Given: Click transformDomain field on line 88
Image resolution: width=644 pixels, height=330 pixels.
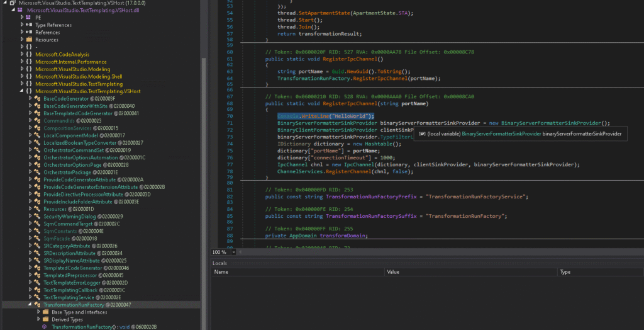Looking at the screenshot, I should point(343,236).
